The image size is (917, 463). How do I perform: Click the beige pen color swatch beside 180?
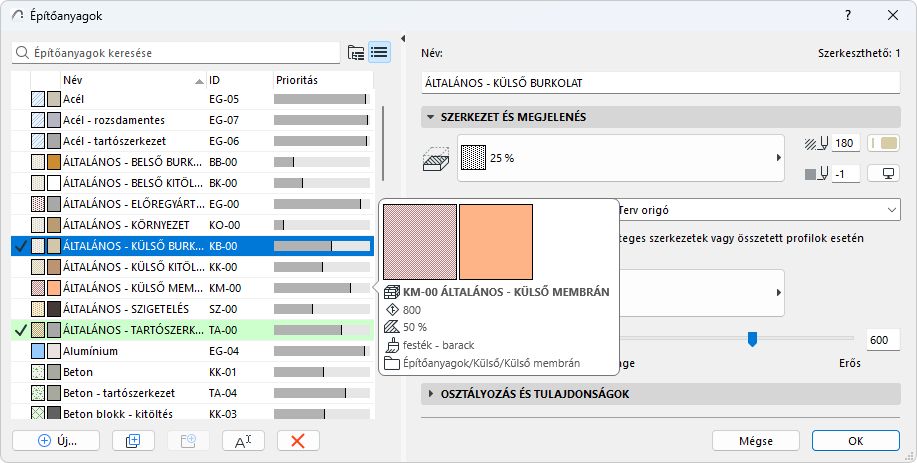883,143
